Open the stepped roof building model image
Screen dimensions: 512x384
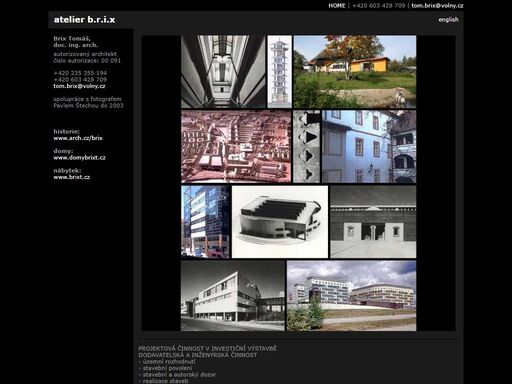280,222
